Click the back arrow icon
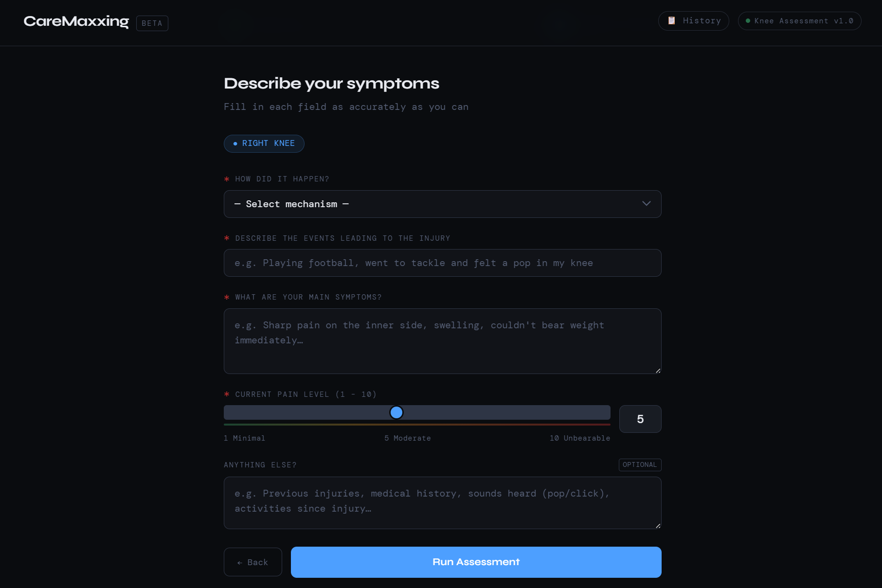This screenshot has height=588, width=882. pyautogui.click(x=239, y=563)
